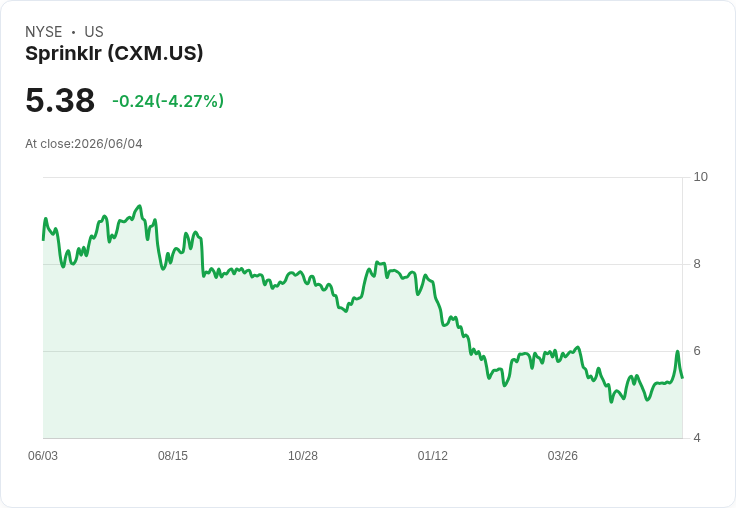Select the 5.38 current price value
The height and width of the screenshot is (508, 736).
tap(60, 100)
